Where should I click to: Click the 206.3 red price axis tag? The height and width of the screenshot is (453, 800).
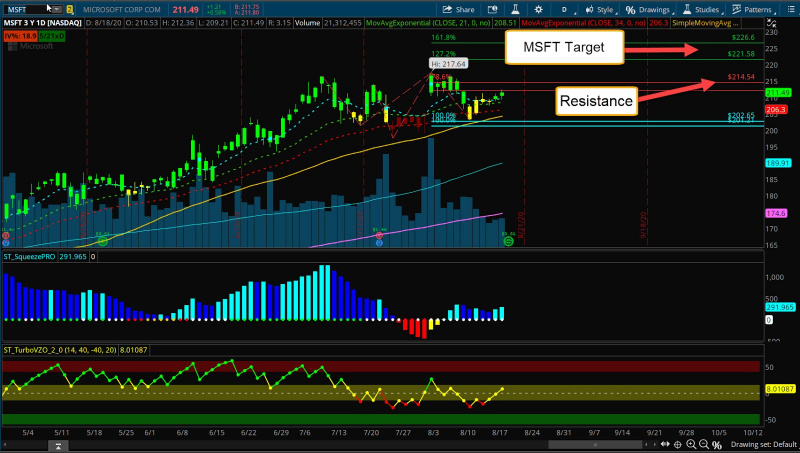[x=776, y=110]
